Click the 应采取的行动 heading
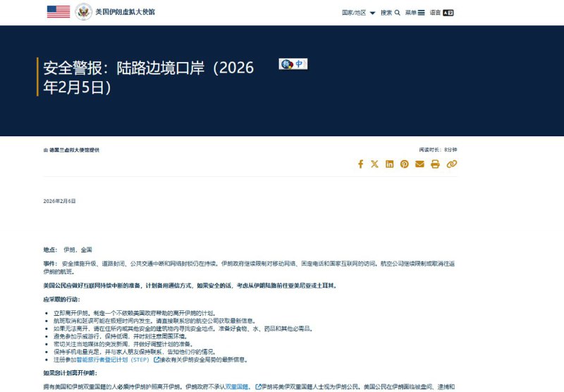 tap(61, 299)
